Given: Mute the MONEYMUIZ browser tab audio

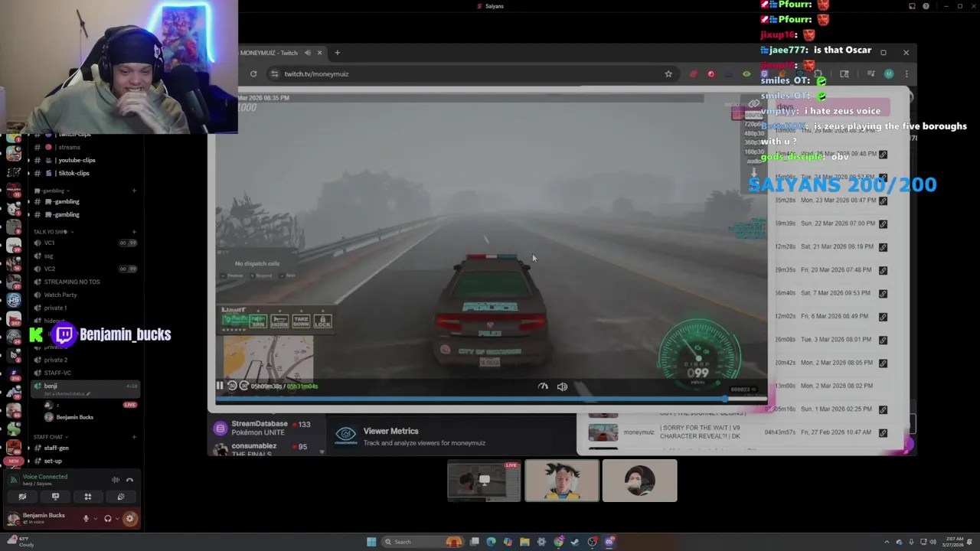Looking at the screenshot, I should [307, 53].
